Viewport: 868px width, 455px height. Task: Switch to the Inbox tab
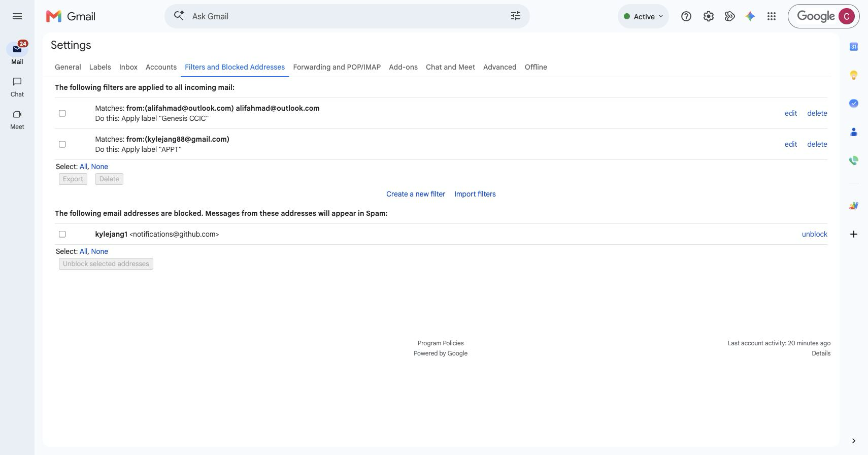(128, 67)
